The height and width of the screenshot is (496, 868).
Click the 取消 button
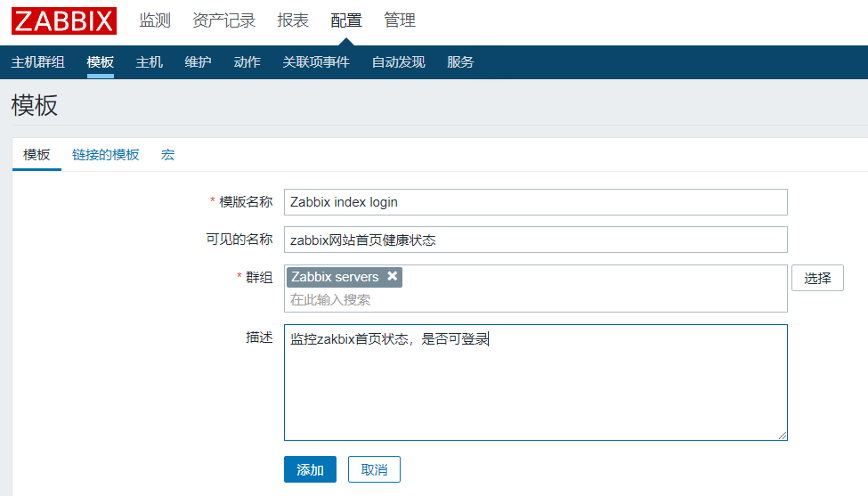pos(374,469)
